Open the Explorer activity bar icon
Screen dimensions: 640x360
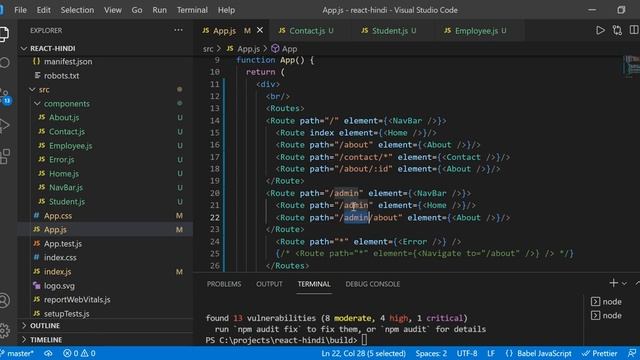point(4,33)
